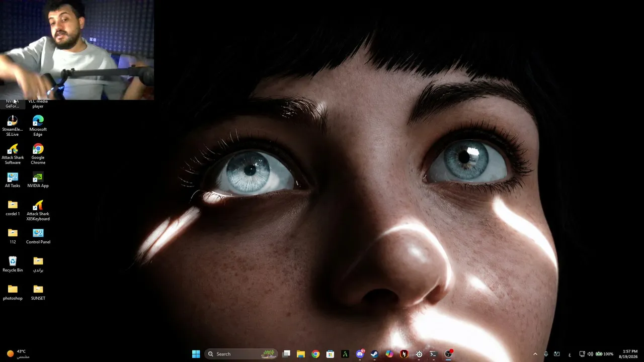
Task: Open Steam from the taskbar
Action: pos(374,354)
